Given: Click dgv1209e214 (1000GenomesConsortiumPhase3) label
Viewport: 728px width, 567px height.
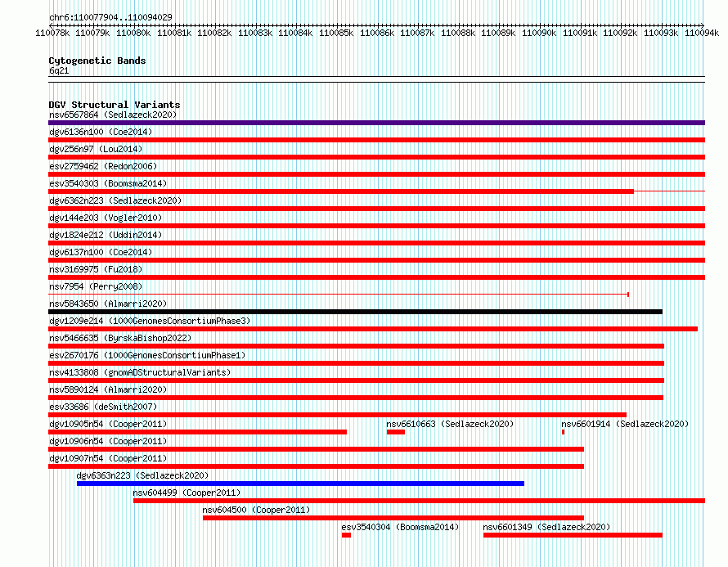Looking at the screenshot, I should 150,321.
